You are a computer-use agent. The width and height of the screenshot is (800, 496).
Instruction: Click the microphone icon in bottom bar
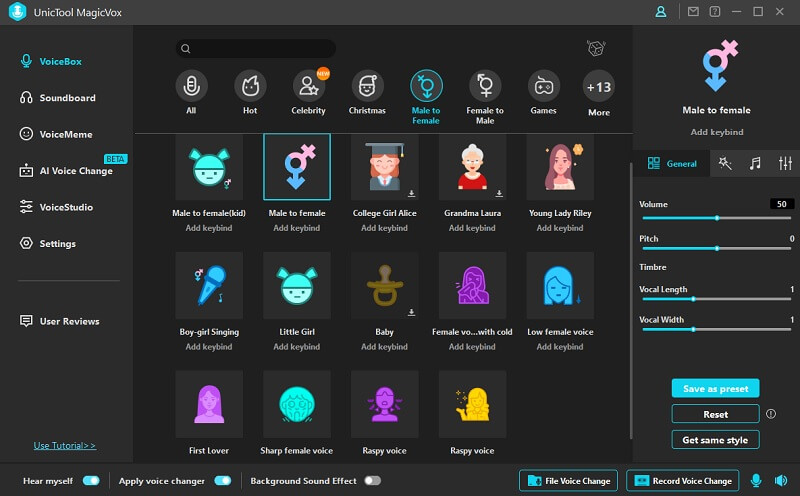[756, 481]
